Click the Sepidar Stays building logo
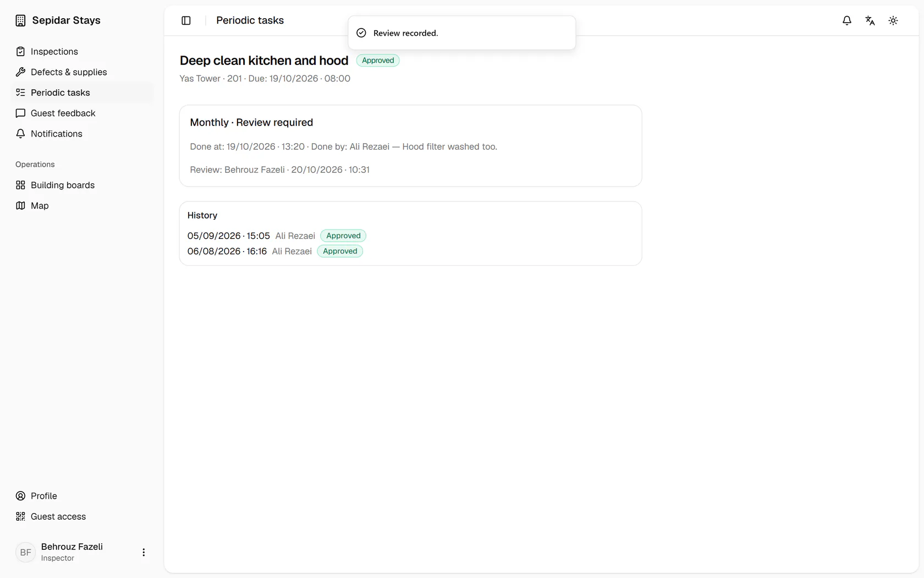The height and width of the screenshot is (578, 924). 20,20
